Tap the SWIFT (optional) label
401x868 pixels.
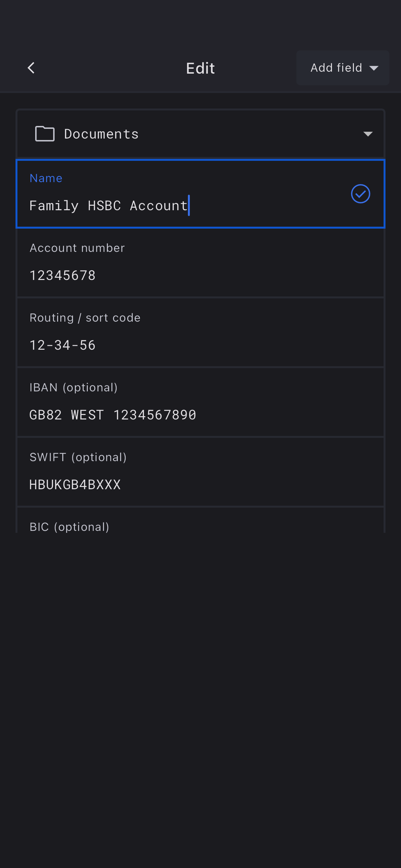(78, 457)
